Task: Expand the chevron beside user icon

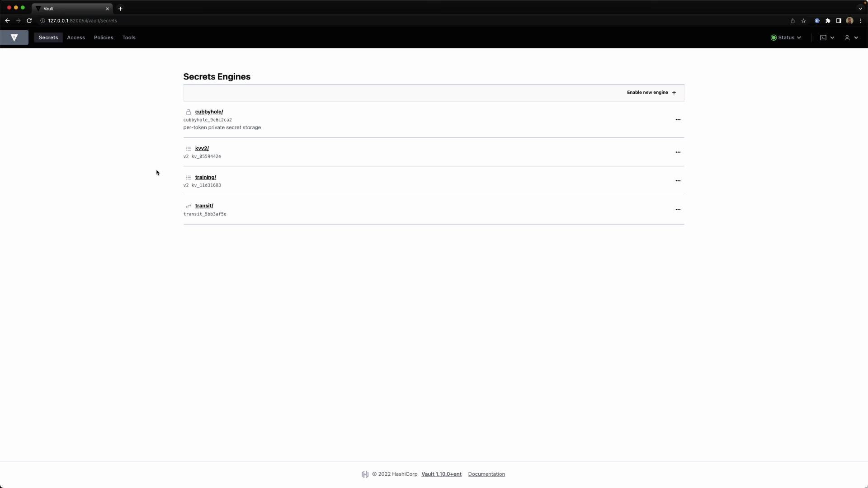Action: click(856, 38)
